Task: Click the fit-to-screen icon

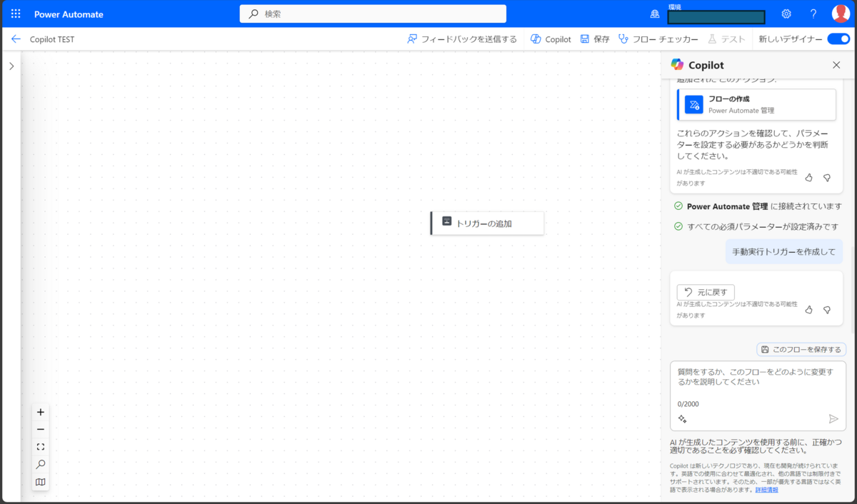Action: tap(41, 447)
